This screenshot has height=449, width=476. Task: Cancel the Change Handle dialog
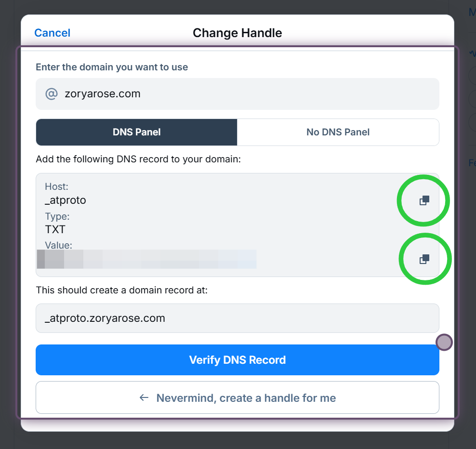(x=52, y=33)
